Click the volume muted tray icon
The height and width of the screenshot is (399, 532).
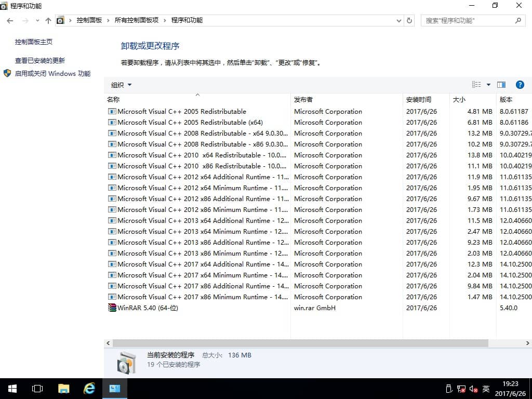(x=473, y=389)
